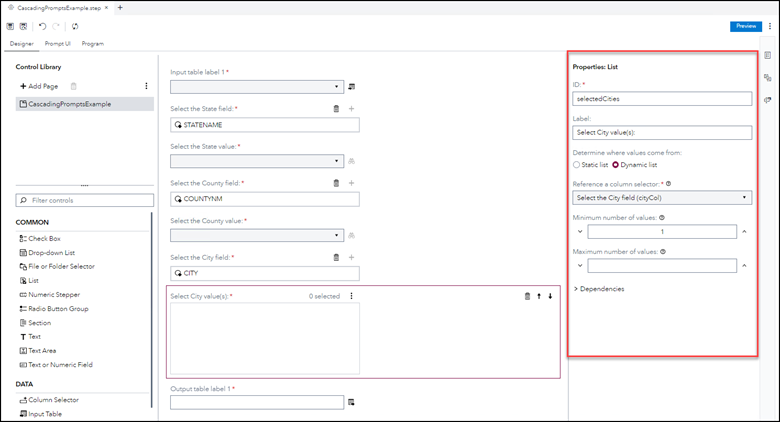Move the Select City list control up
The width and height of the screenshot is (780, 422).
pos(538,296)
